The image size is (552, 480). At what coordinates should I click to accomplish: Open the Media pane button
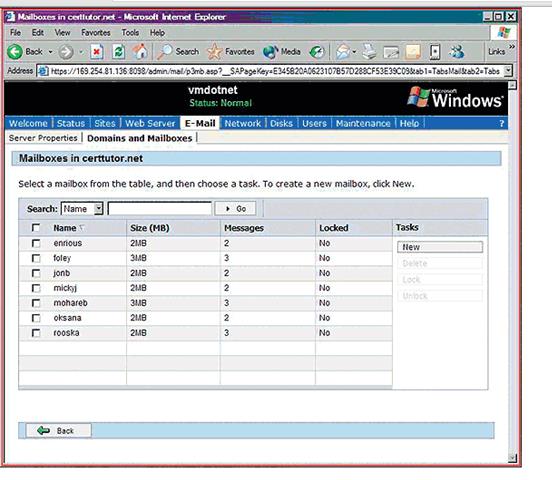(x=282, y=52)
